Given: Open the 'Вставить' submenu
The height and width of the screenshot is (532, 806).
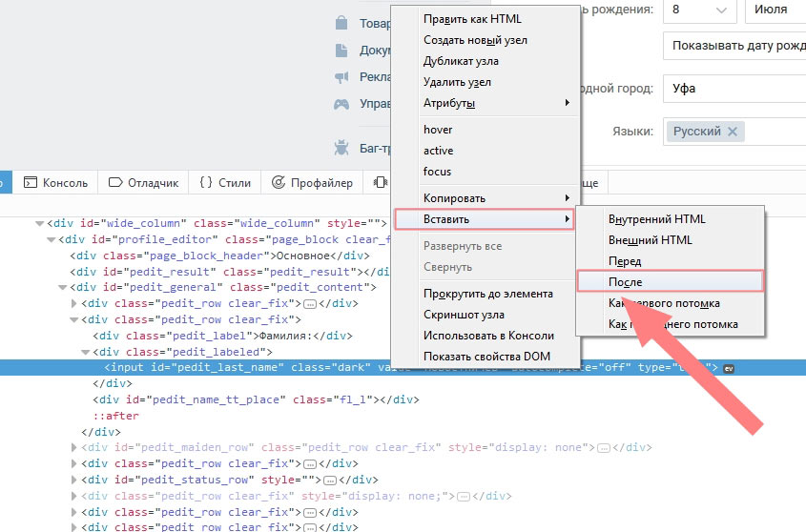Looking at the screenshot, I should point(485,219).
